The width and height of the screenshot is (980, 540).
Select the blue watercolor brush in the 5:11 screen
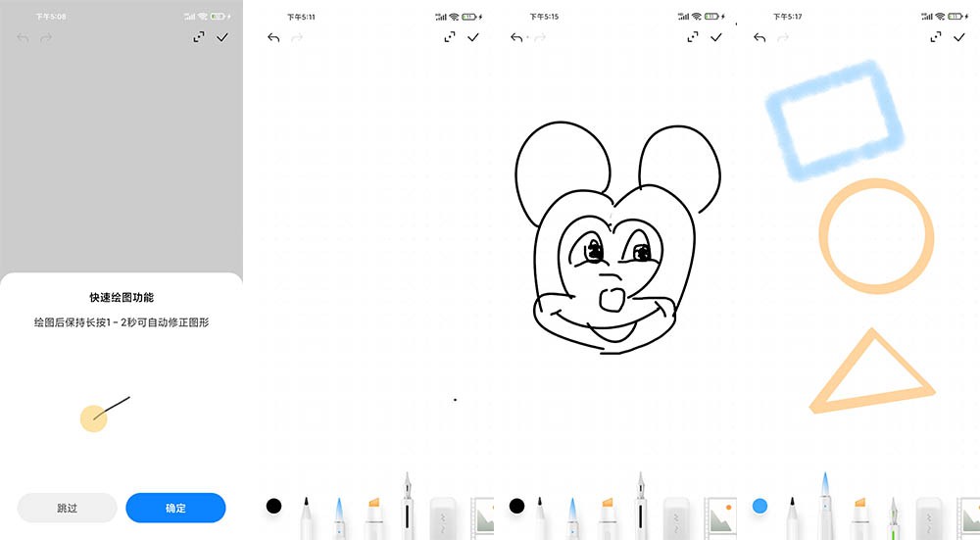(x=339, y=518)
